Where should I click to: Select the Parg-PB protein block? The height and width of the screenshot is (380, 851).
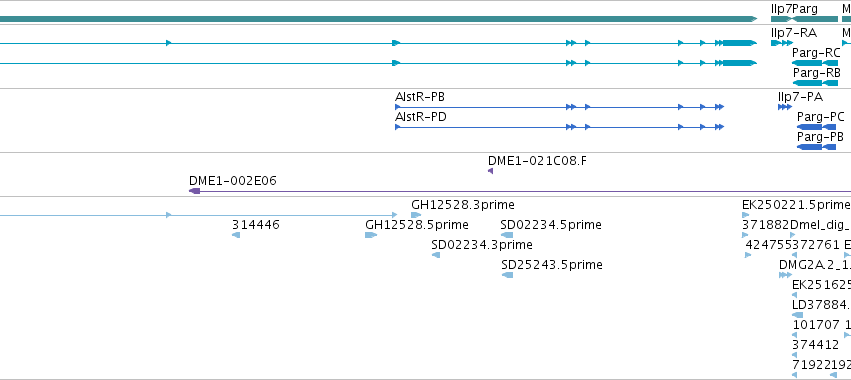click(x=816, y=147)
